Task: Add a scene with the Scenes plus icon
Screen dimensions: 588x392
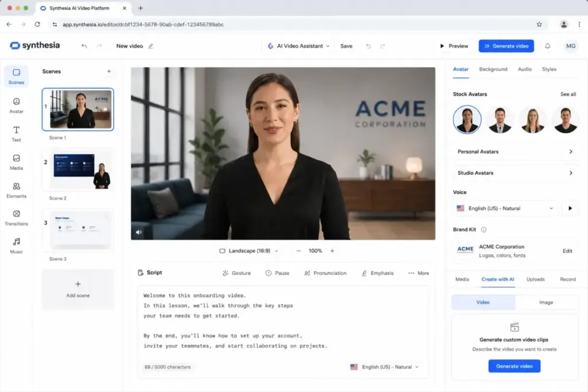Action: pos(109,71)
